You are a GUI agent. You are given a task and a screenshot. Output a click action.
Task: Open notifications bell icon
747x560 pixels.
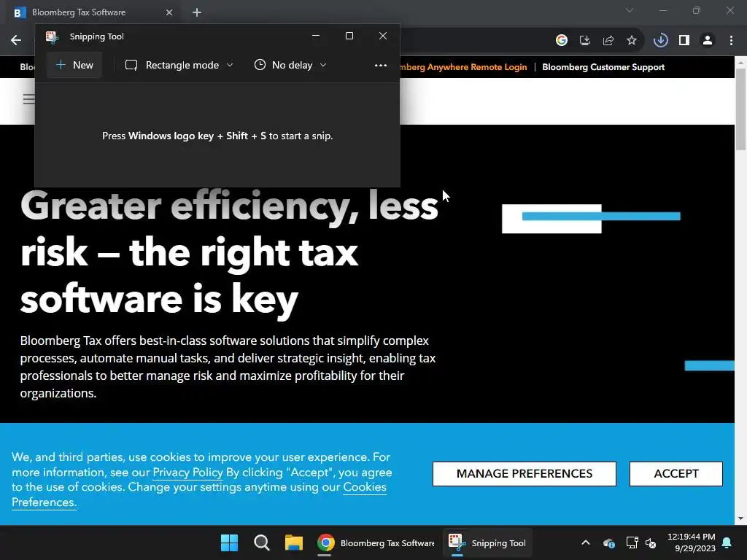727,542
